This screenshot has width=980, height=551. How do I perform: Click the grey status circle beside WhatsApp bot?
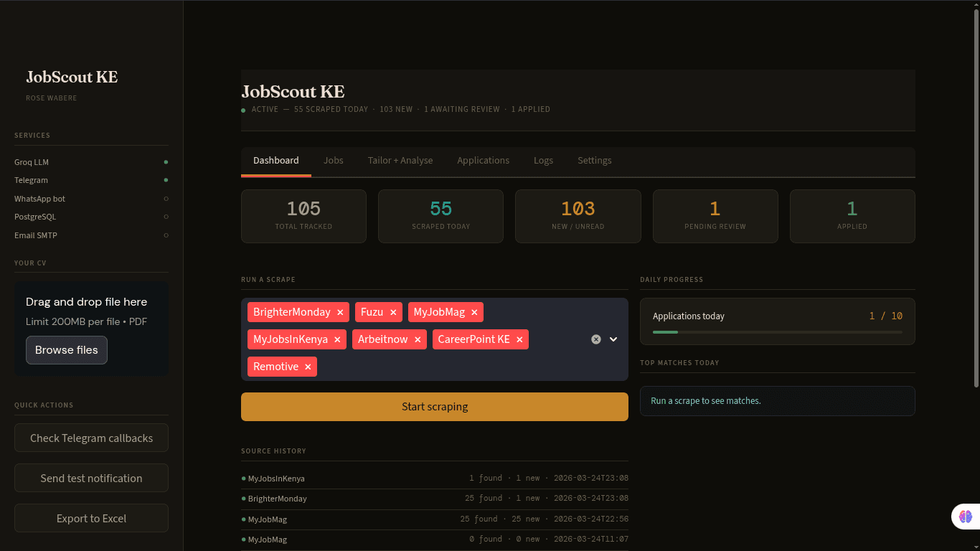166,199
